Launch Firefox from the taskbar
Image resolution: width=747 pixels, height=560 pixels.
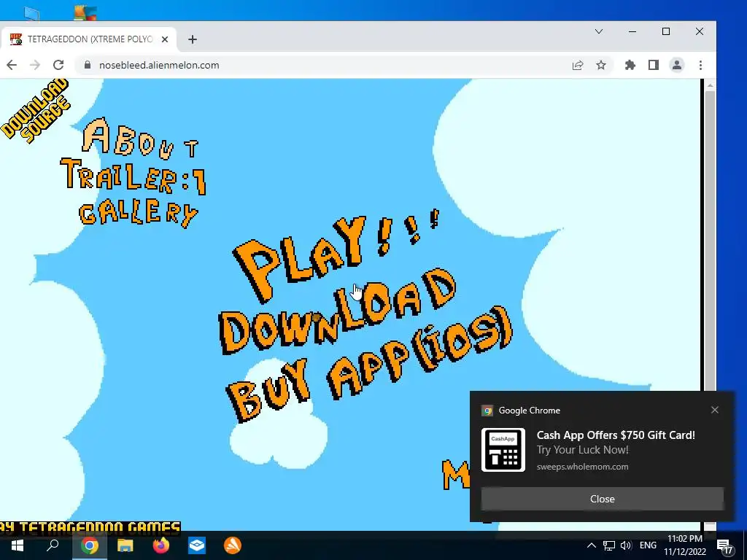pyautogui.click(x=161, y=545)
